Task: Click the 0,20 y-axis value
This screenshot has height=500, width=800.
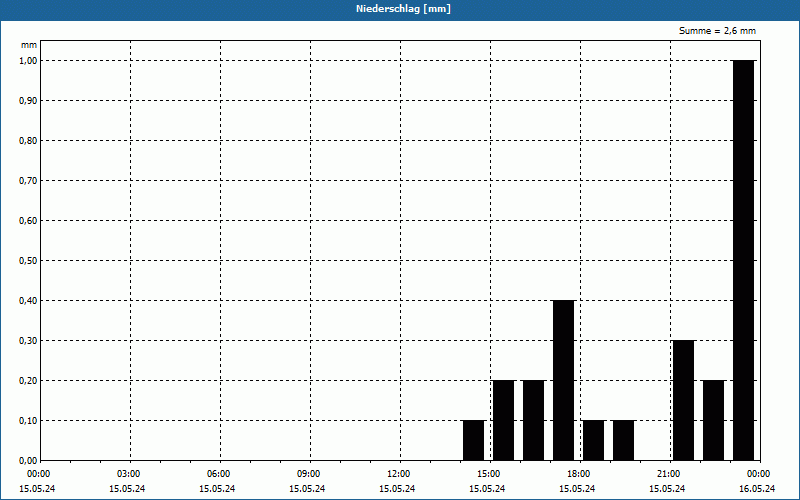Action: (x=29, y=381)
